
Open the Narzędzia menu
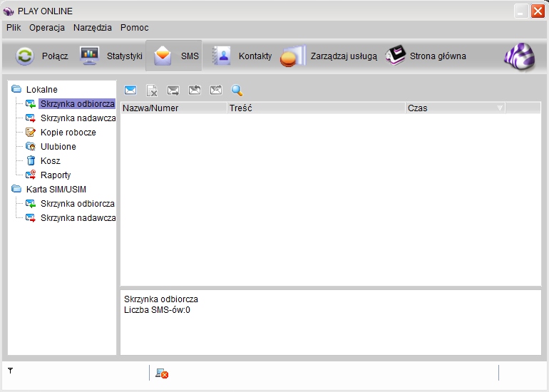pyautogui.click(x=93, y=28)
